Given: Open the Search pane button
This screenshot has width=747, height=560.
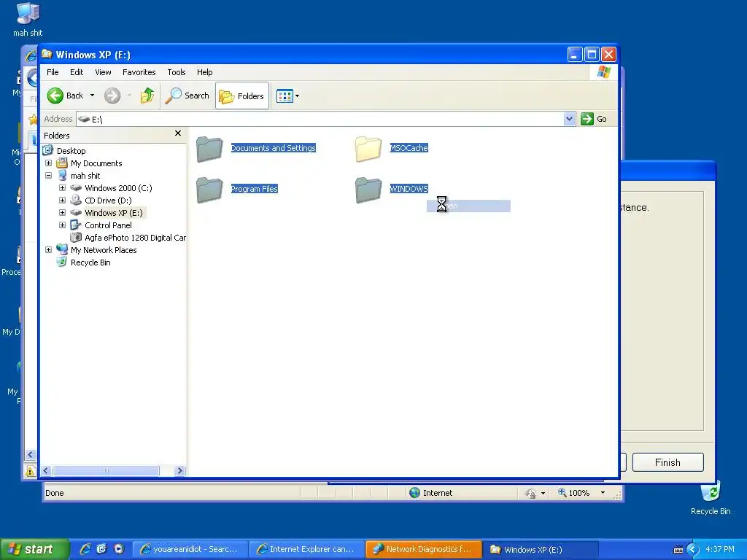Looking at the screenshot, I should point(187,96).
